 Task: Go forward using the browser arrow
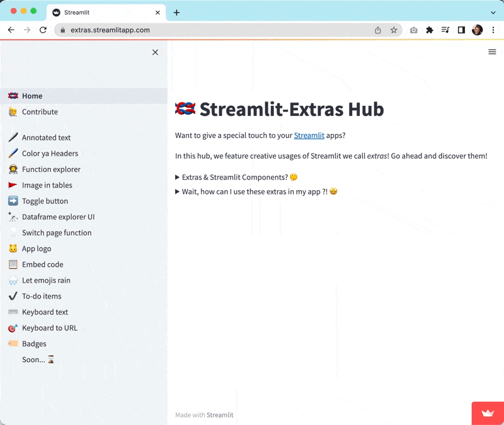(27, 30)
